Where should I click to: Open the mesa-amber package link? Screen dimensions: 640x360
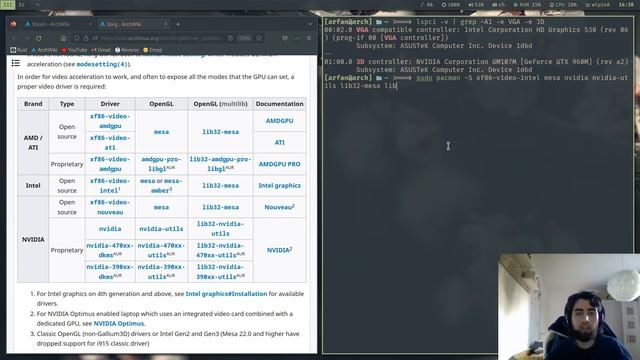(x=167, y=186)
